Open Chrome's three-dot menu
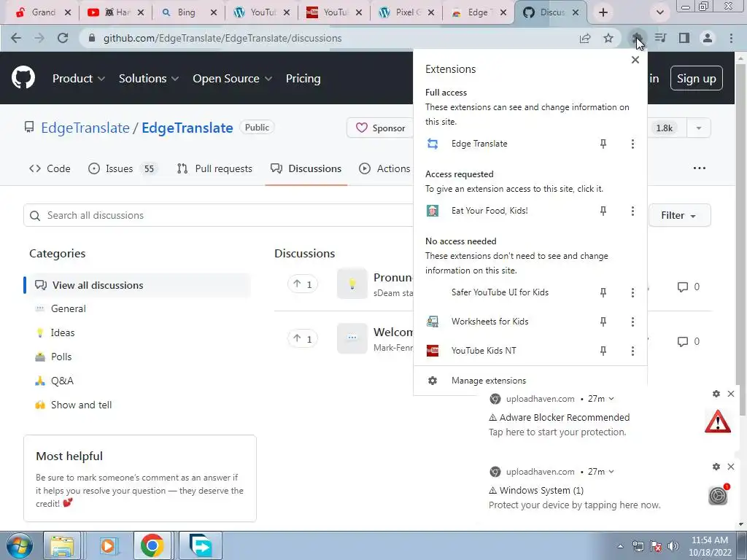This screenshot has height=560, width=747. 731,38
